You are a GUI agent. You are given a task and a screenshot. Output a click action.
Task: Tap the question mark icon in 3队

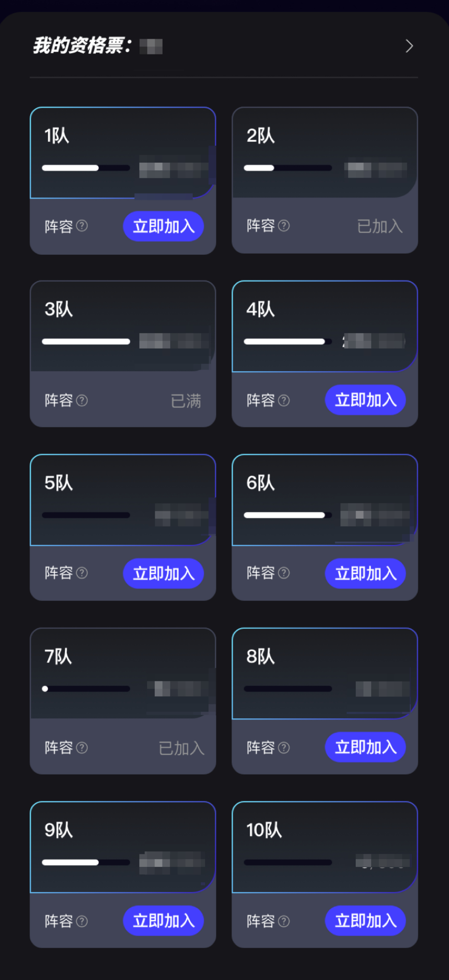[x=82, y=400]
